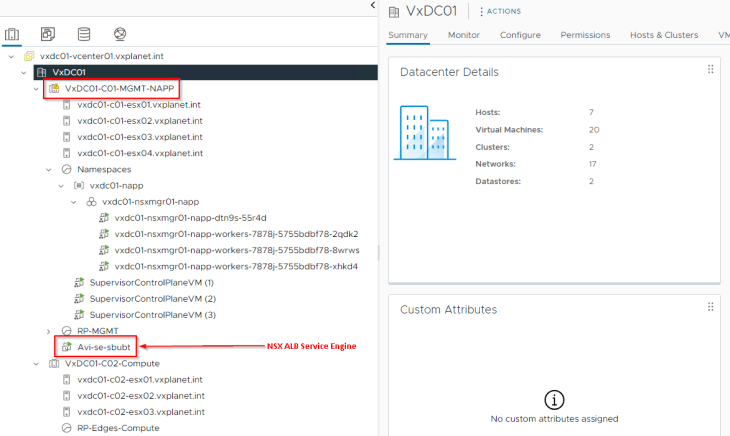The height and width of the screenshot is (436, 730).
Task: Open the Storage inventory view icon
Action: tap(84, 34)
